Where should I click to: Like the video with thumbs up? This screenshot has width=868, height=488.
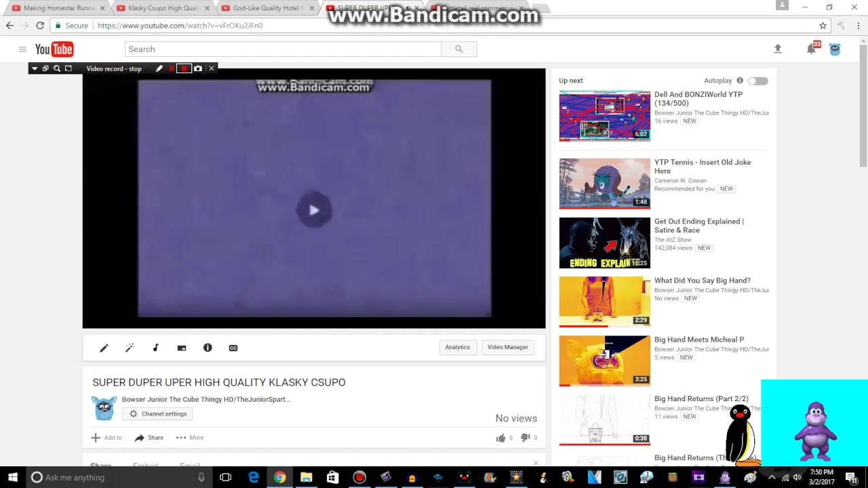pos(501,438)
